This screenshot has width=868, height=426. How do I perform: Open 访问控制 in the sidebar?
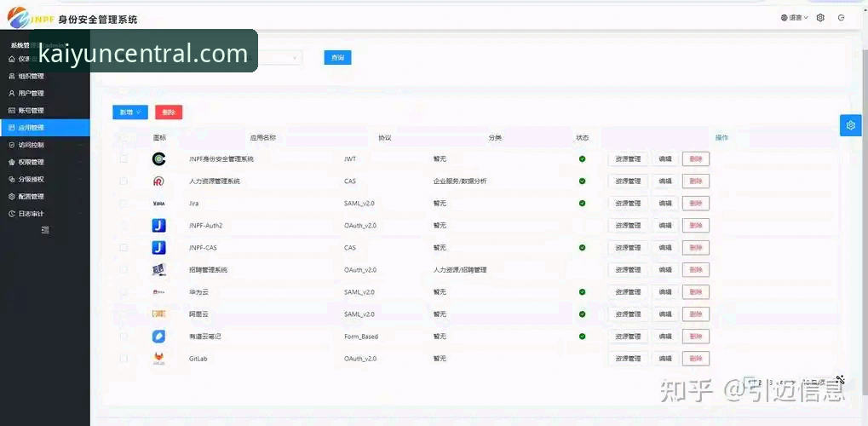(x=45, y=145)
